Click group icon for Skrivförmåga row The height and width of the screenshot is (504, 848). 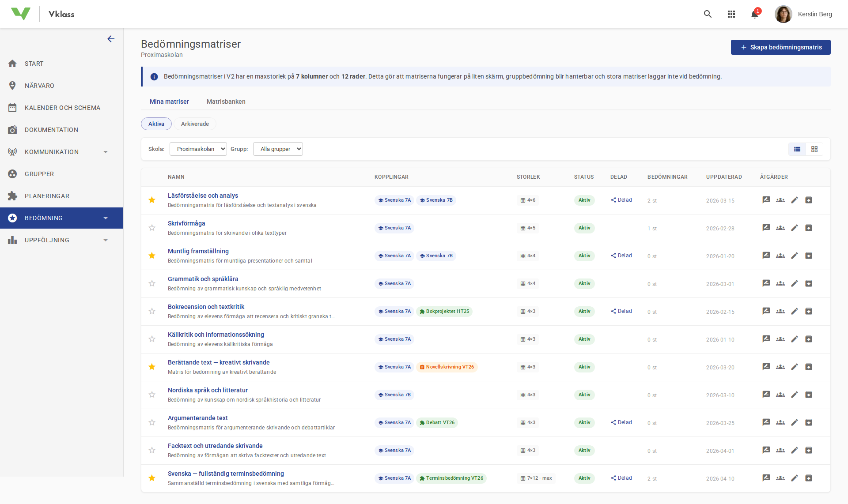[780, 228]
